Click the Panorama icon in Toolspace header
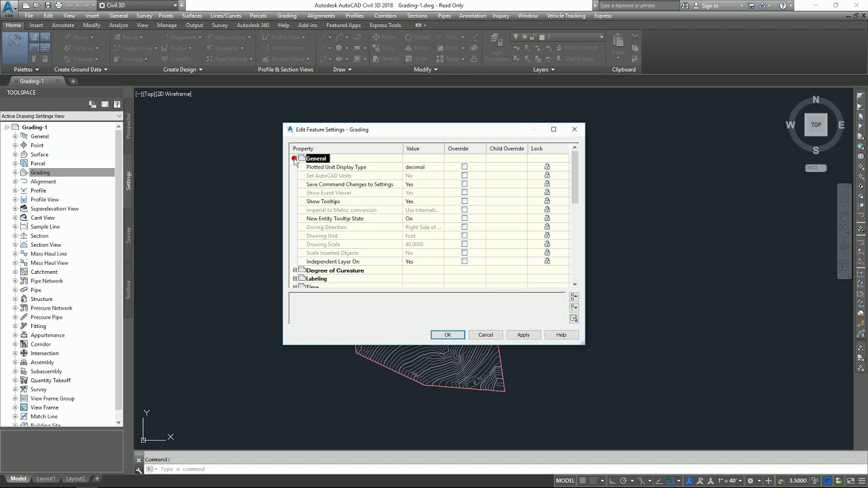Screen dimensions: 868x488 105,104
